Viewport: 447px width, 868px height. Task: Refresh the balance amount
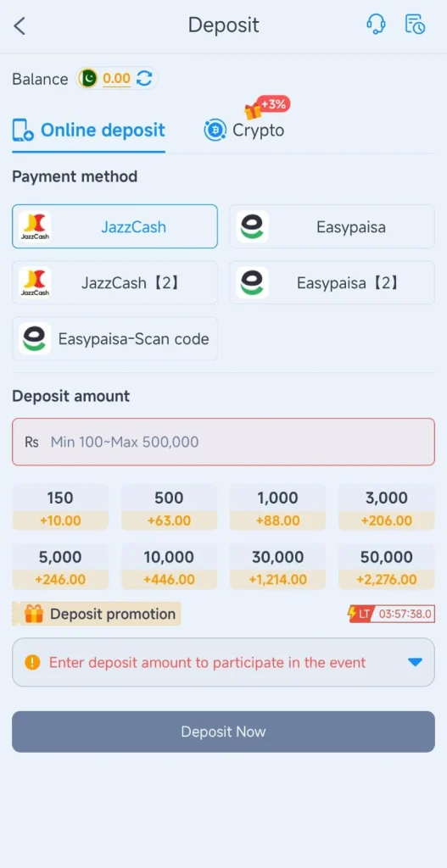tap(144, 79)
